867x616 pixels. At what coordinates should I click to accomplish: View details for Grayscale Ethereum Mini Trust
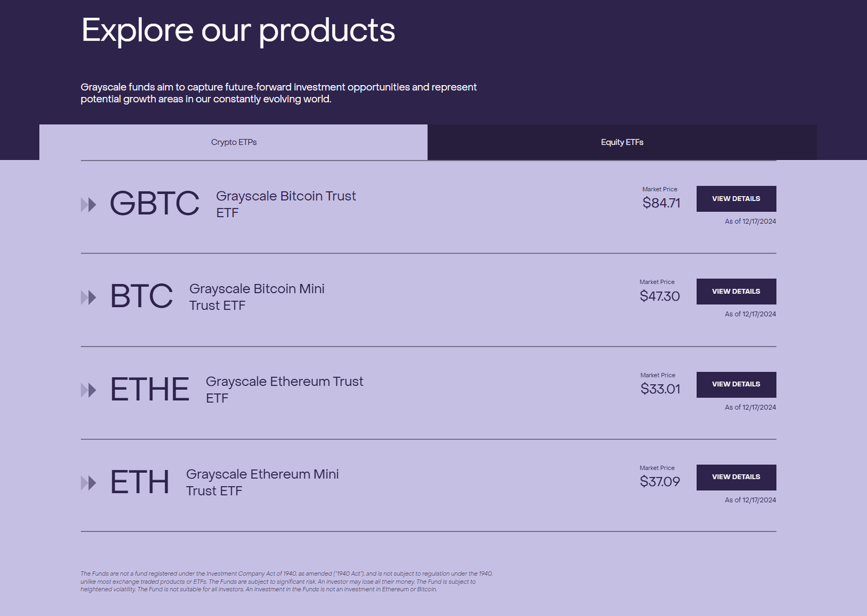tap(736, 477)
